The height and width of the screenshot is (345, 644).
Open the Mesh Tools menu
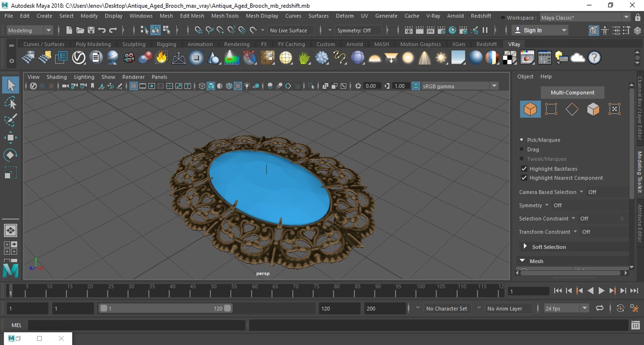(x=225, y=16)
